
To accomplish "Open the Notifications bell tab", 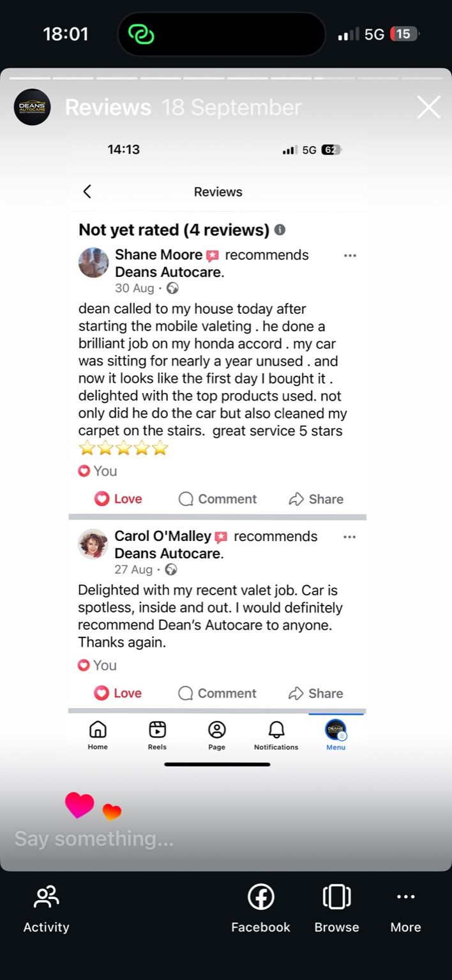I will tap(276, 734).
